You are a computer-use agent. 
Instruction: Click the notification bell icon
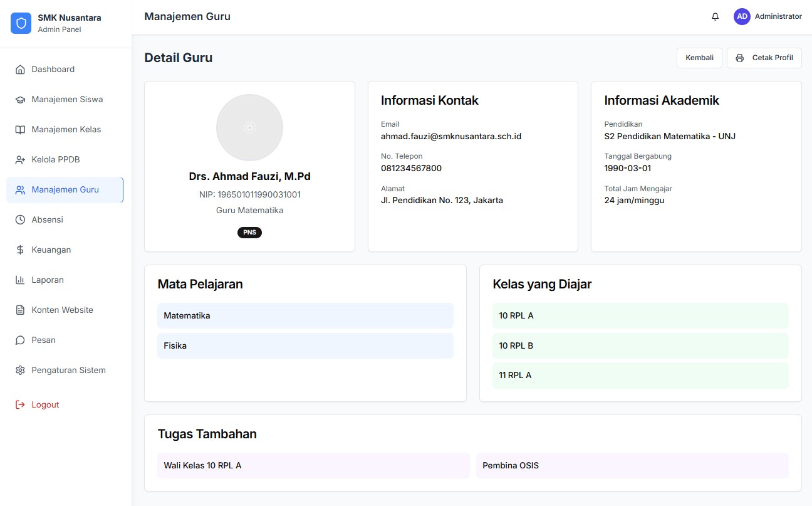pos(715,17)
